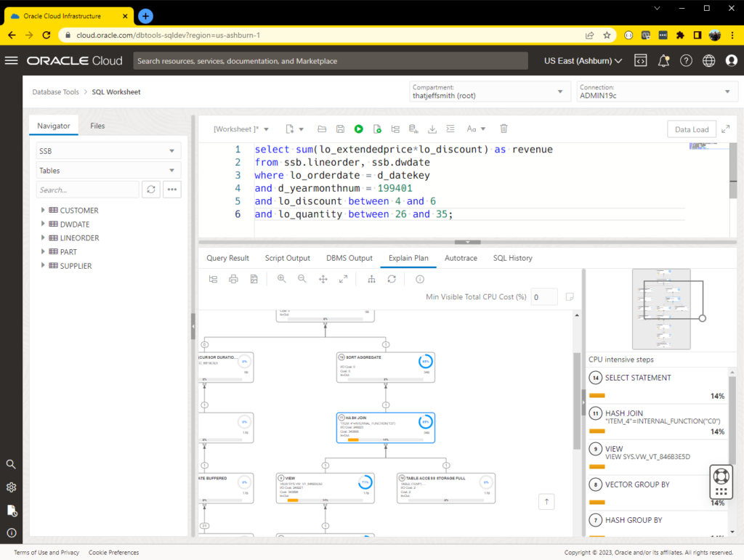
Task: Open the Aa text case dropdown
Action: click(476, 129)
